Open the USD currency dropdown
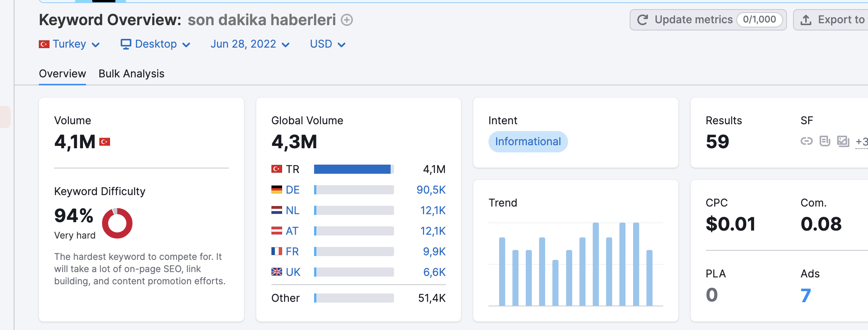Viewport: 868px width, 330px height. coord(327,44)
